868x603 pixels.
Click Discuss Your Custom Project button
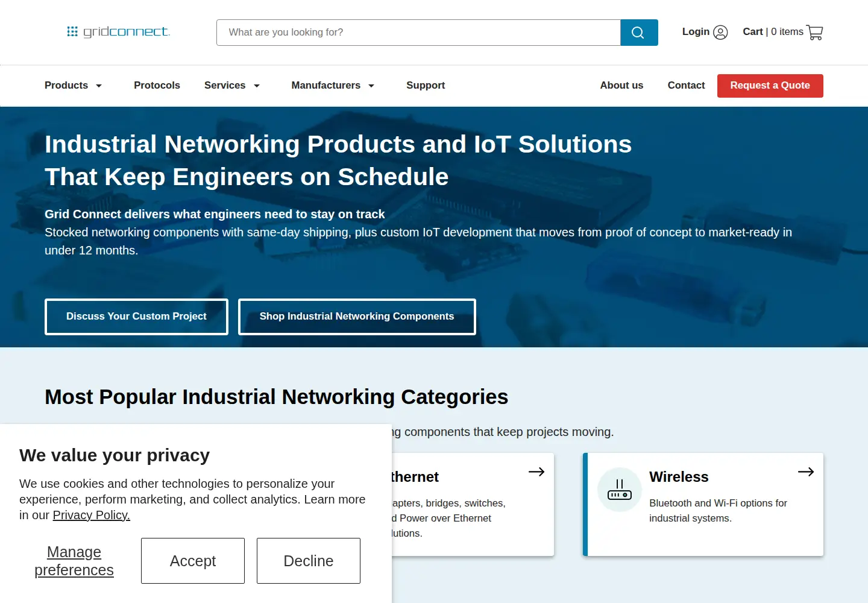tap(136, 317)
